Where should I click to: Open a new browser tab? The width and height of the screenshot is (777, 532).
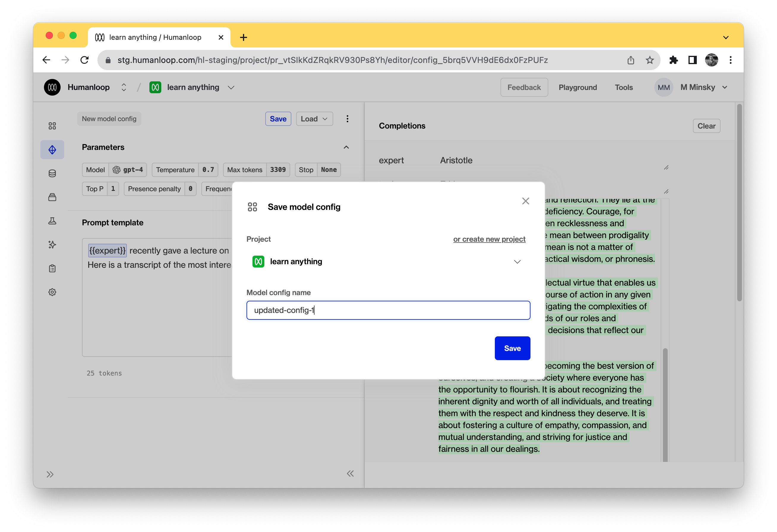(243, 37)
